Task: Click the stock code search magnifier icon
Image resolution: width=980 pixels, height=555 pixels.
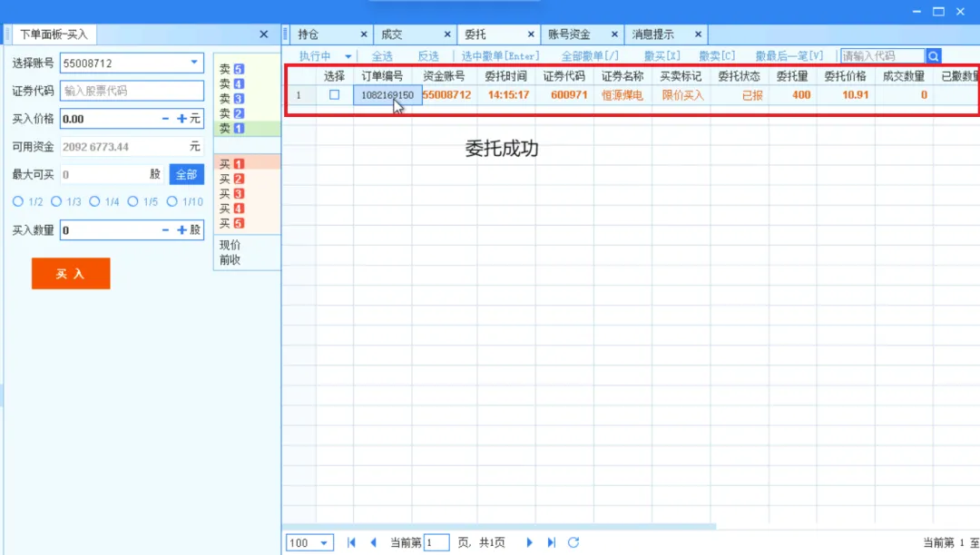Action: 933,56
